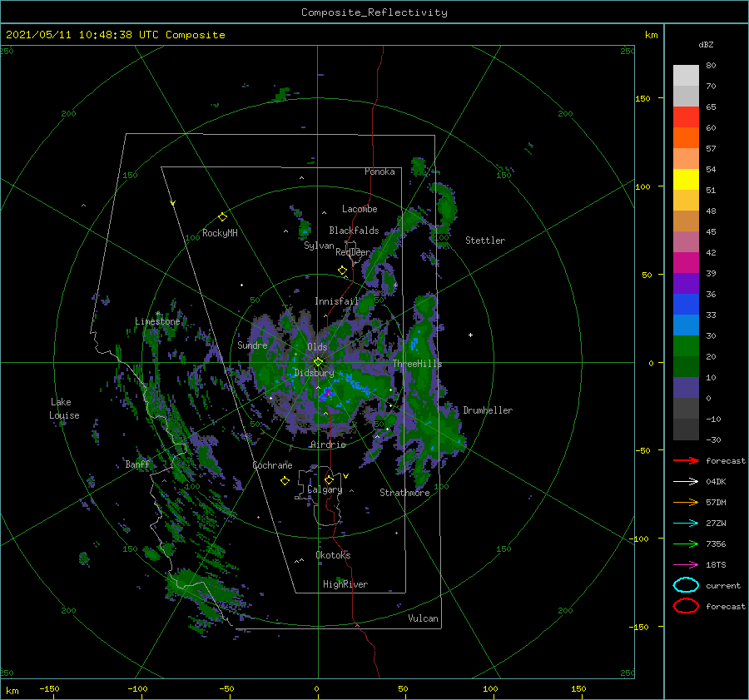
Task: Click yellow diamond marker beside RockyMH label
Action: coord(222,217)
